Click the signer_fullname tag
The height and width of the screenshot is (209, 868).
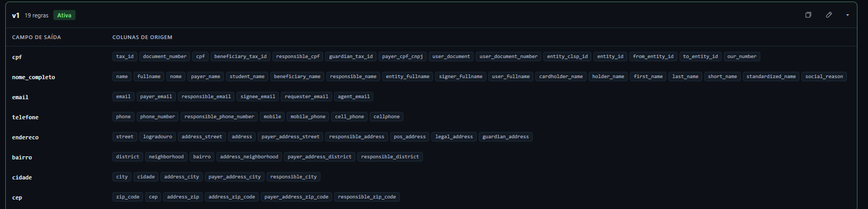[460, 77]
